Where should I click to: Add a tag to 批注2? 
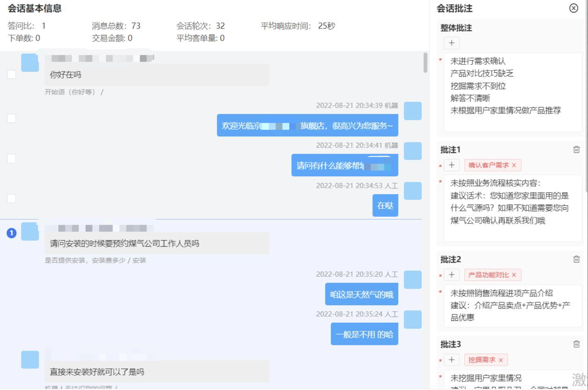452,275
